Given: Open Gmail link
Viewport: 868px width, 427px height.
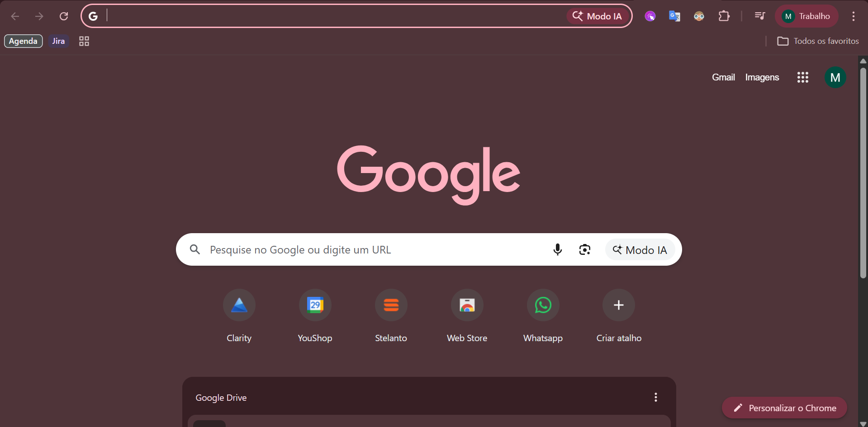Looking at the screenshot, I should (723, 77).
